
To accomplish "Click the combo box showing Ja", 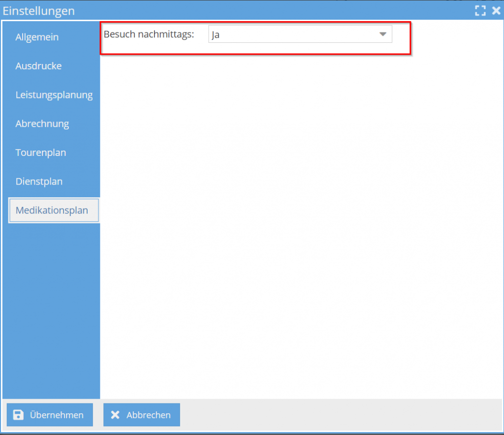I will [x=290, y=34].
